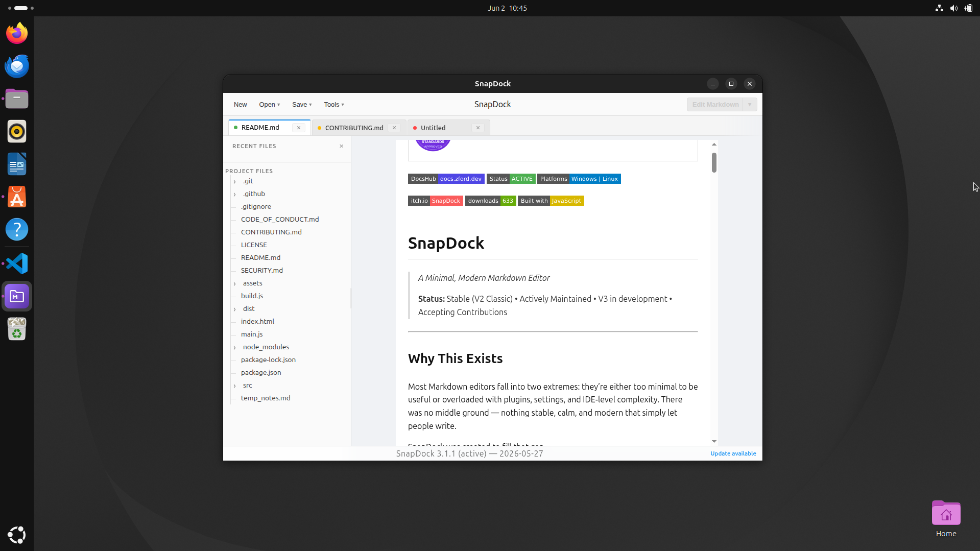Expand the assets folder
The height and width of the screenshot is (551, 980).
(235, 283)
